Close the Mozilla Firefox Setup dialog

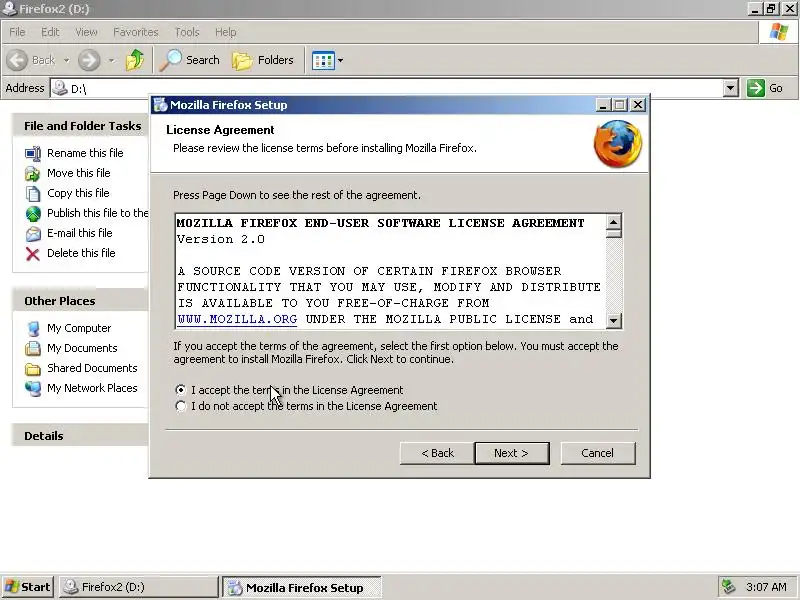[x=638, y=105]
